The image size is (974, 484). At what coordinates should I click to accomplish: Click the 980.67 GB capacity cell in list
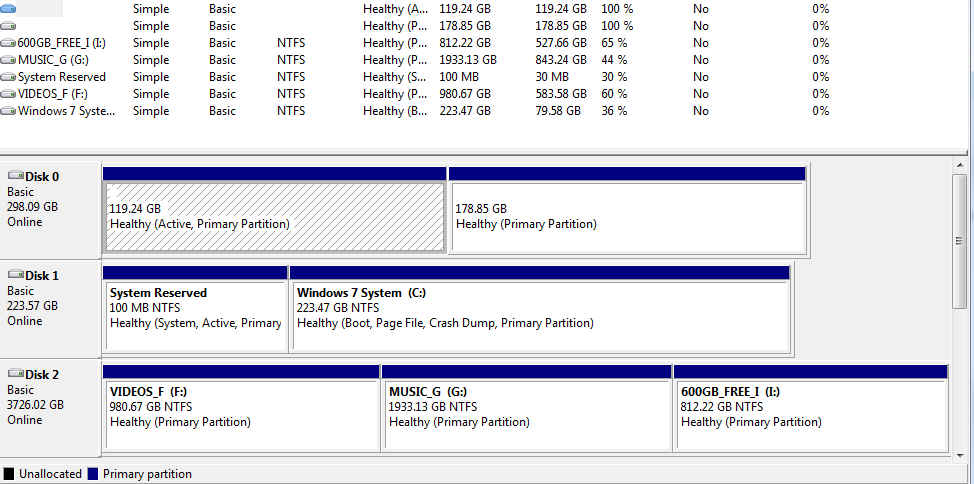[x=465, y=94]
